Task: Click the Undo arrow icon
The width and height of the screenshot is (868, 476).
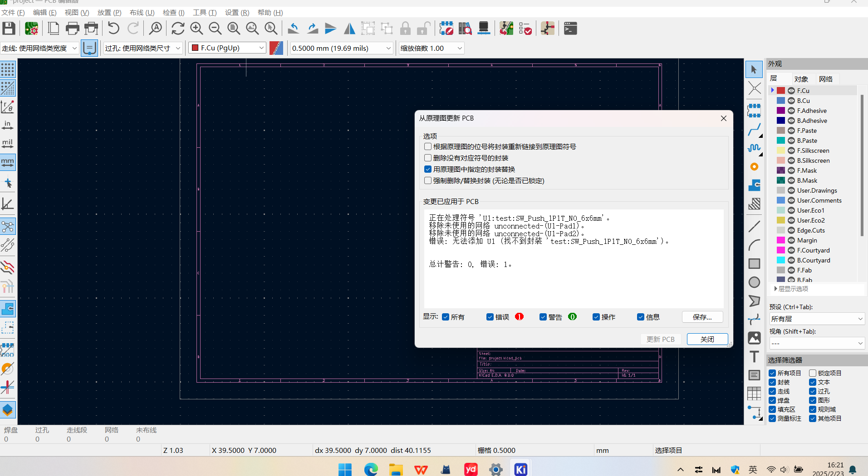Action: (113, 29)
